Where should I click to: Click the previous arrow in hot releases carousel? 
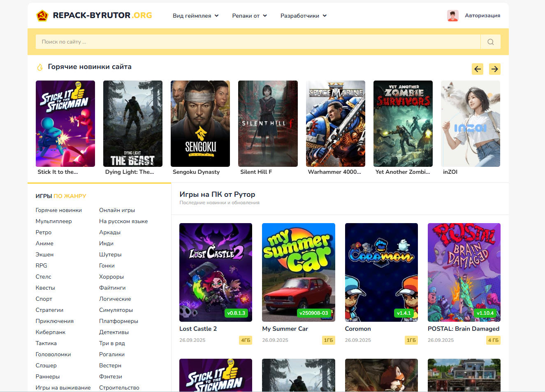coord(478,69)
